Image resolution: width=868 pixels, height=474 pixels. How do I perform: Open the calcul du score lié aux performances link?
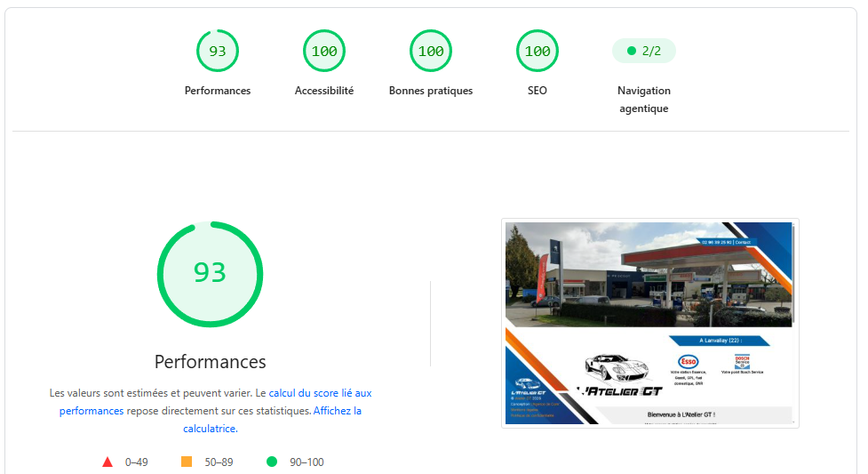tap(216, 402)
